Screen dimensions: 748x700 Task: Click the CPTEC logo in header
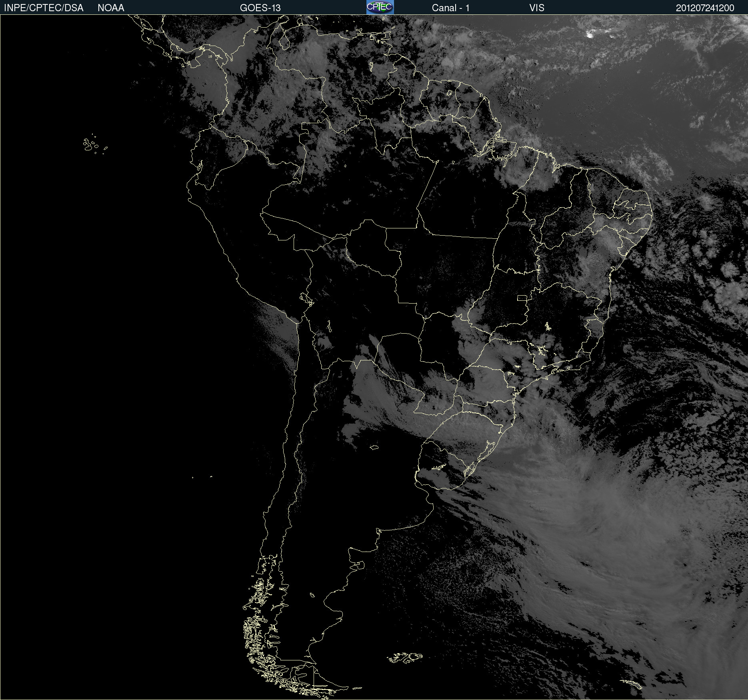tap(380, 7)
